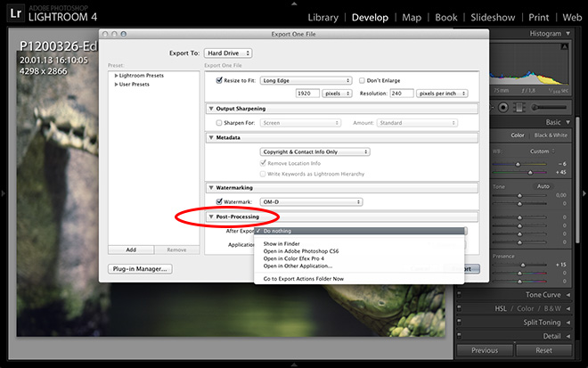Click the Add preset button

click(131, 249)
